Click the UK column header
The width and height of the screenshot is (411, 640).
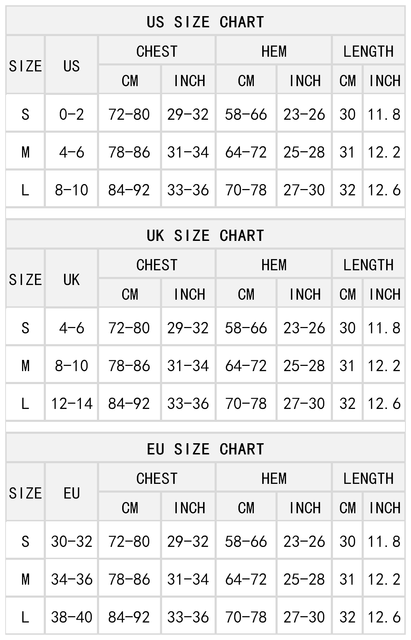(71, 279)
